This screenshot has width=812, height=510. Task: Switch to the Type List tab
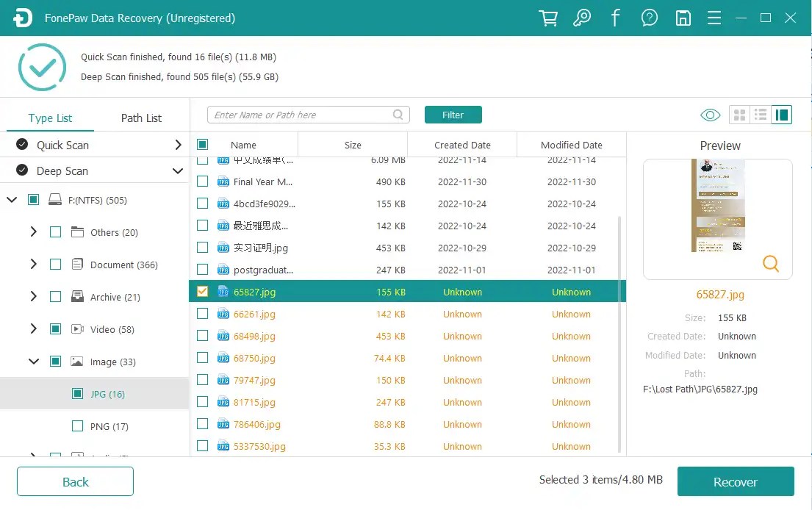[50, 118]
